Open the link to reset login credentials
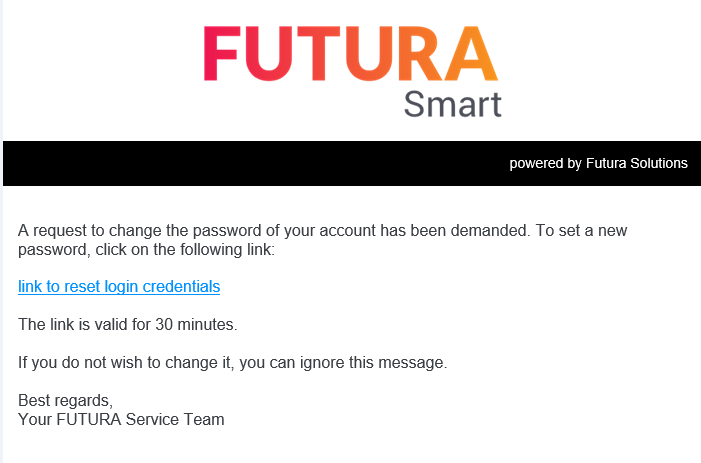Viewport: 701px width, 463px height. (119, 287)
